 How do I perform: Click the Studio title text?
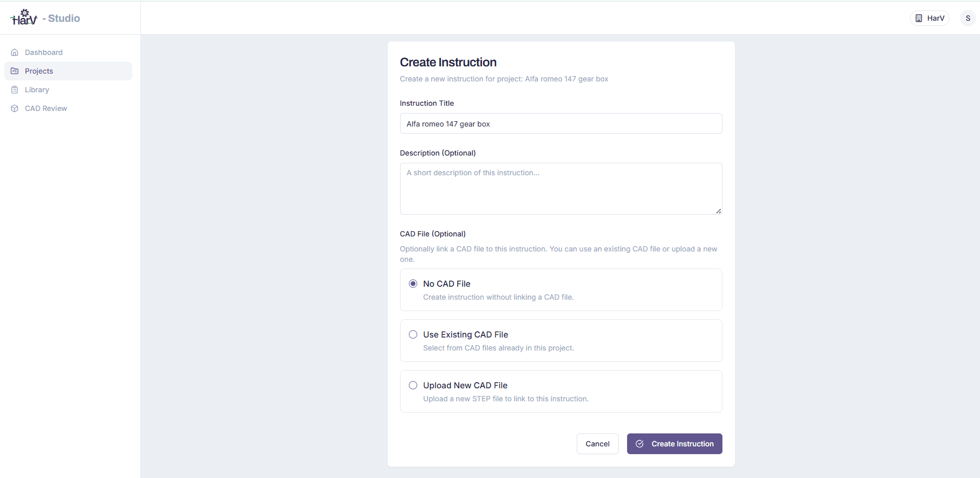[x=61, y=18]
